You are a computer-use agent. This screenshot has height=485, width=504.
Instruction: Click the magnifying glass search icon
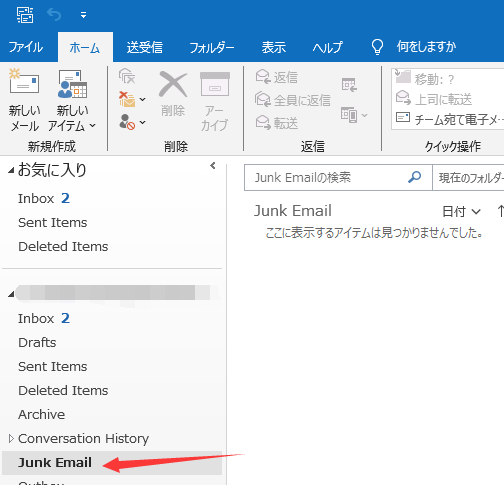pos(415,177)
